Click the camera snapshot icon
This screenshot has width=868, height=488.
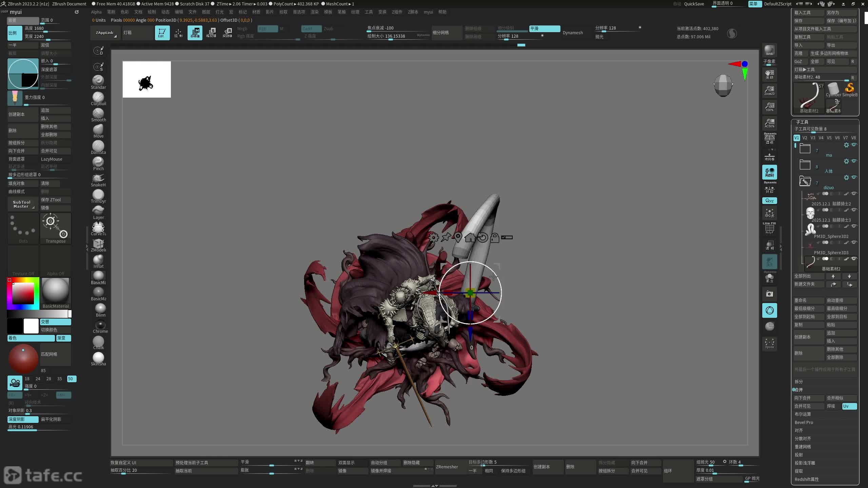point(769,294)
